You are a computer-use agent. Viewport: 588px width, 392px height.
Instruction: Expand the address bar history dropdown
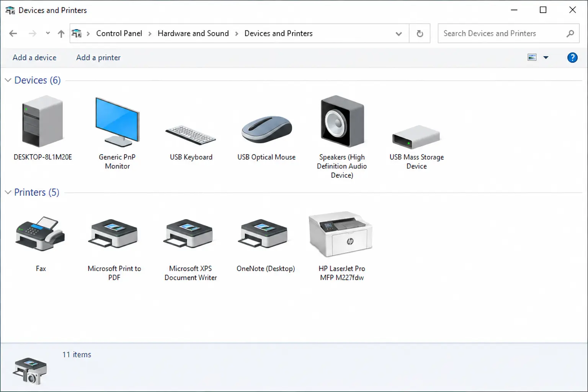coord(399,34)
